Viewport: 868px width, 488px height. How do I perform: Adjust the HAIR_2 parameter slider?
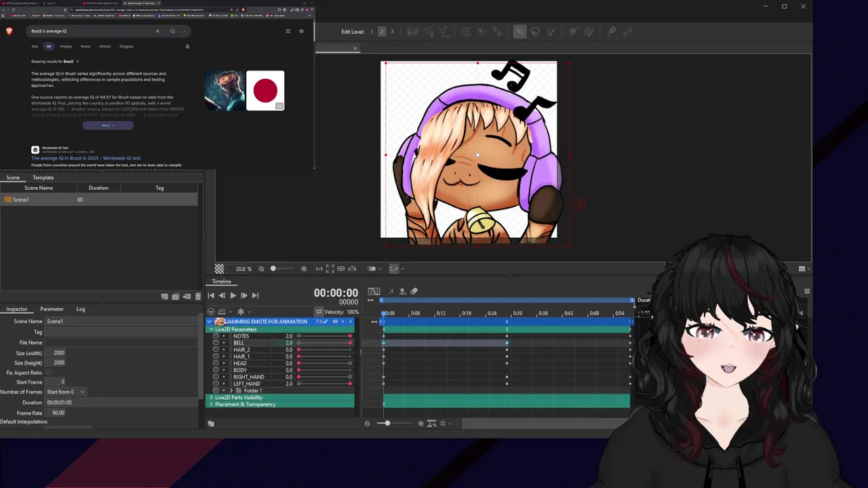coord(324,350)
